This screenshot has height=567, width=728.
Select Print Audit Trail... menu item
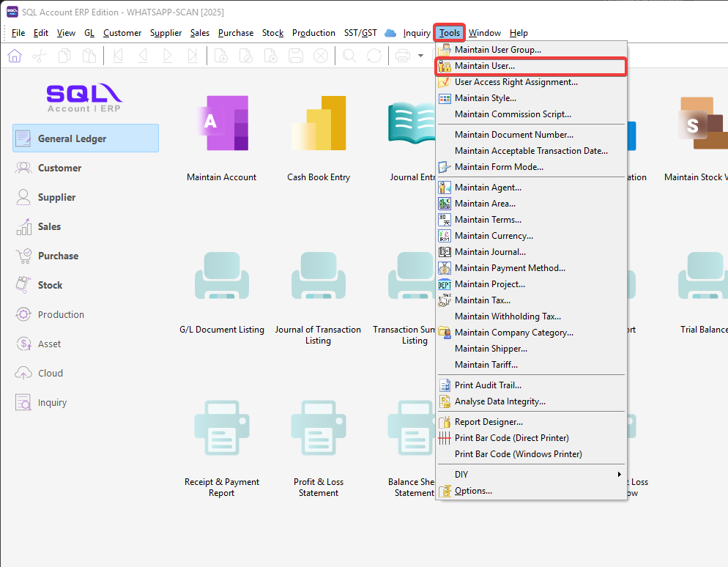click(488, 385)
